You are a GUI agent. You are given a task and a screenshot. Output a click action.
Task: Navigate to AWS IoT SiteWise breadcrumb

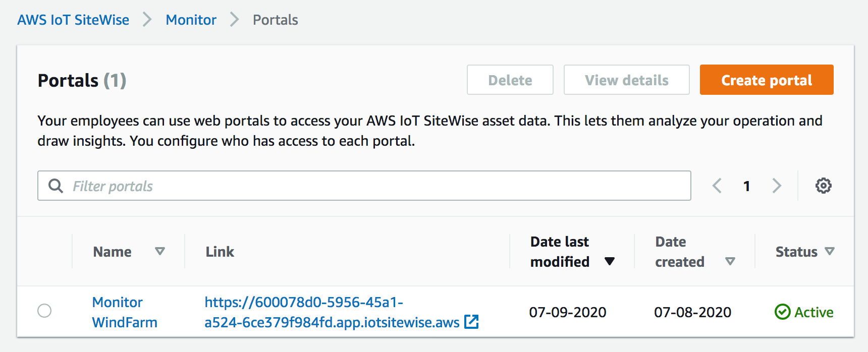click(73, 20)
